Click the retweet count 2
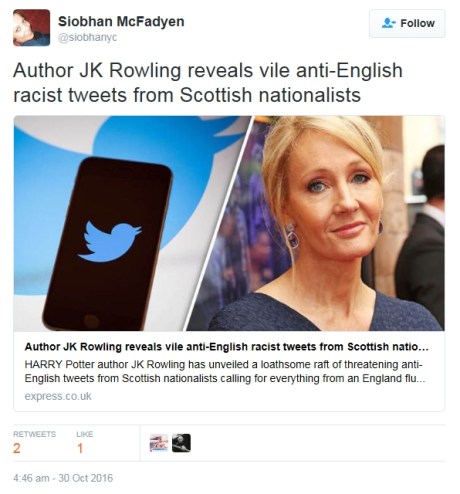 pos(17,448)
